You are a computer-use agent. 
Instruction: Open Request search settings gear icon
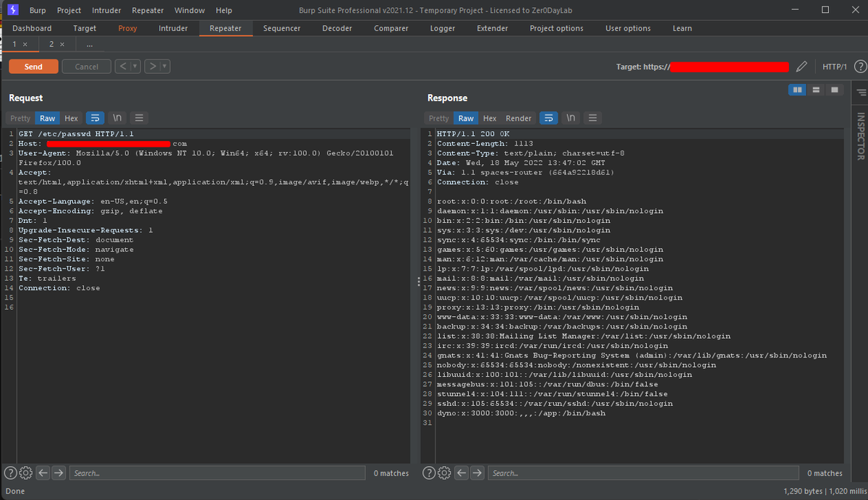click(x=26, y=473)
